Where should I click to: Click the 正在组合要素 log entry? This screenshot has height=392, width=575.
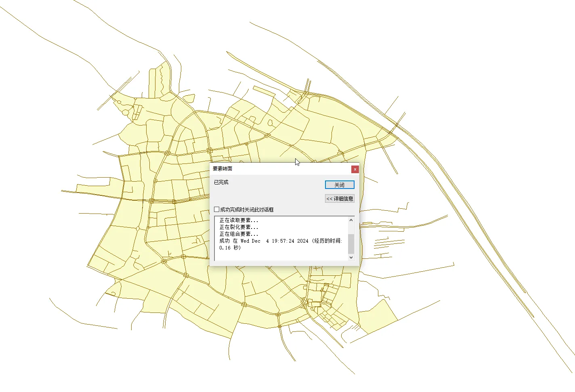pyautogui.click(x=238, y=234)
